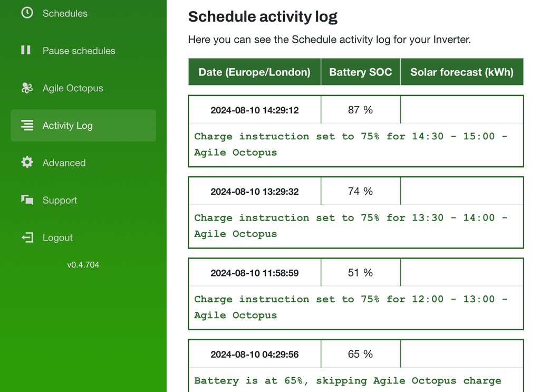540x392 pixels.
Task: Open the Support page link
Action: point(60,200)
